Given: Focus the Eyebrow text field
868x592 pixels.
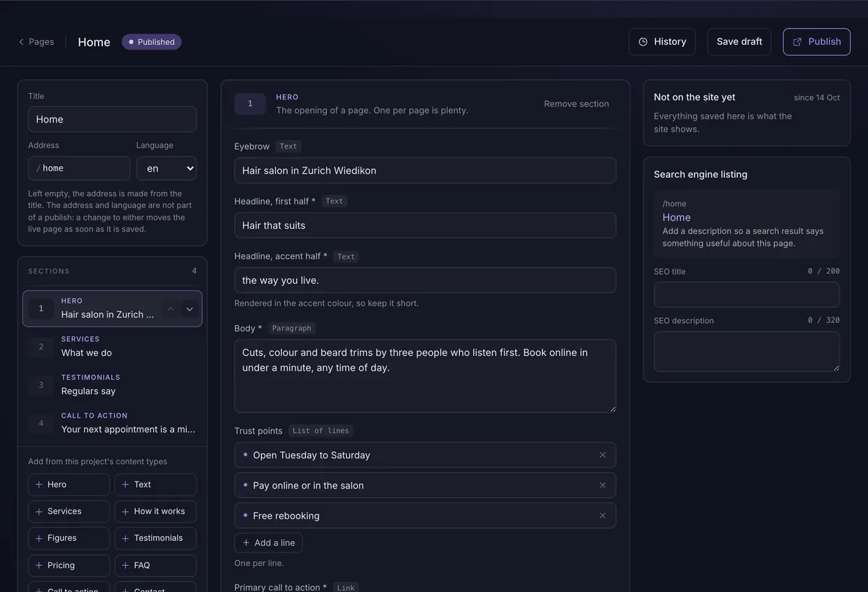Looking at the screenshot, I should 425,170.
